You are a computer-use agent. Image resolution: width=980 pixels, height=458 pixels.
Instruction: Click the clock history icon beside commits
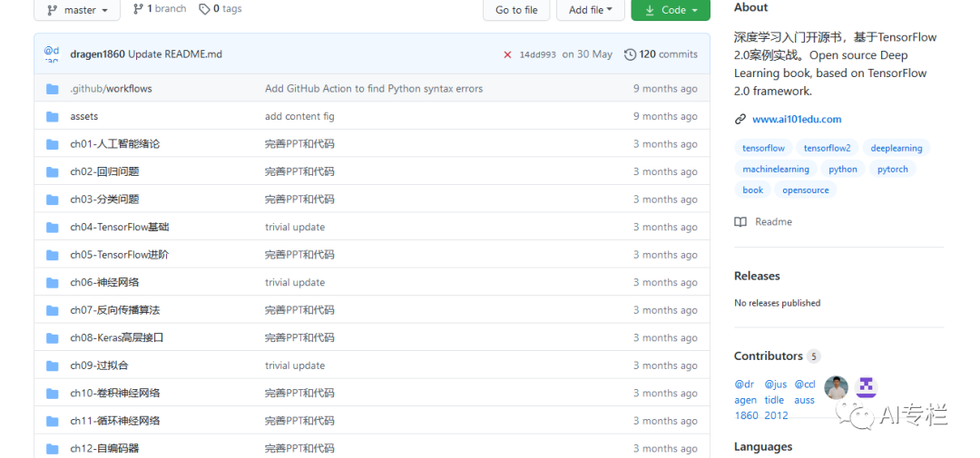630,54
